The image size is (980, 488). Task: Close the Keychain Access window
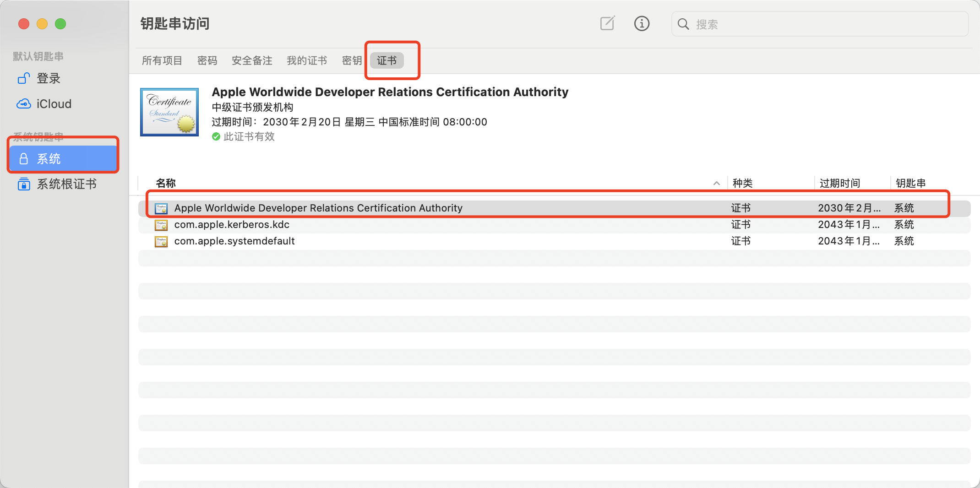(24, 24)
